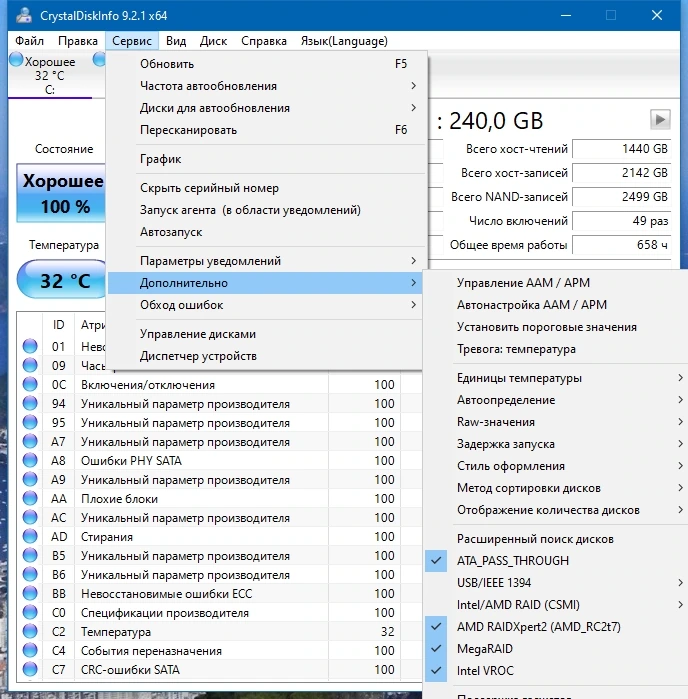Click the status circle in row 0C
This screenshot has width=688, height=699.
(30, 384)
